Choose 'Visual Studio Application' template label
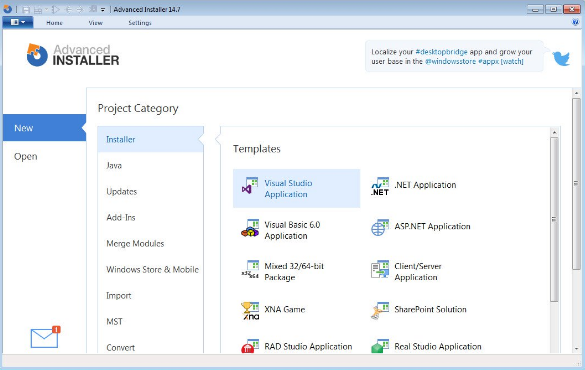Viewport: 585px width, 370px height. 288,189
